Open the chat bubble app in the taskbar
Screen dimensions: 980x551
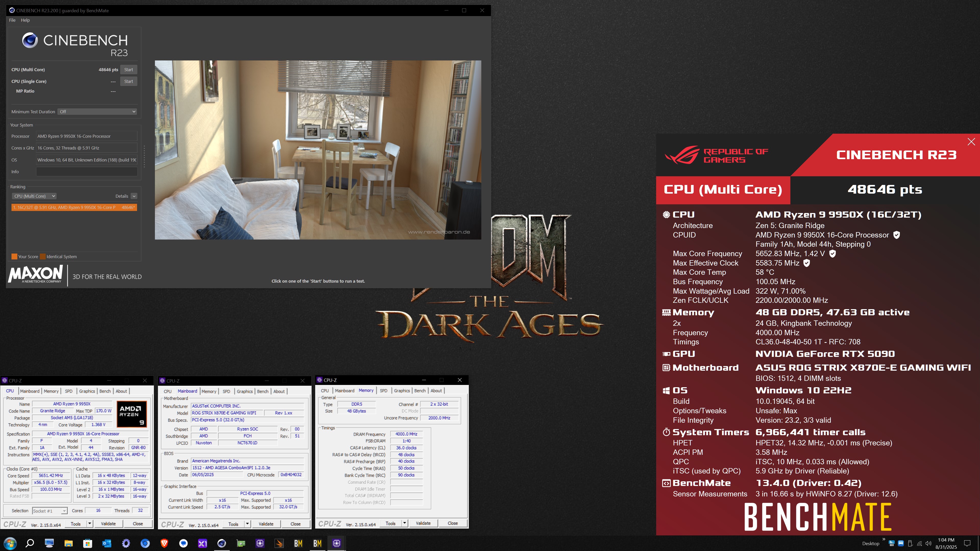tap(183, 543)
